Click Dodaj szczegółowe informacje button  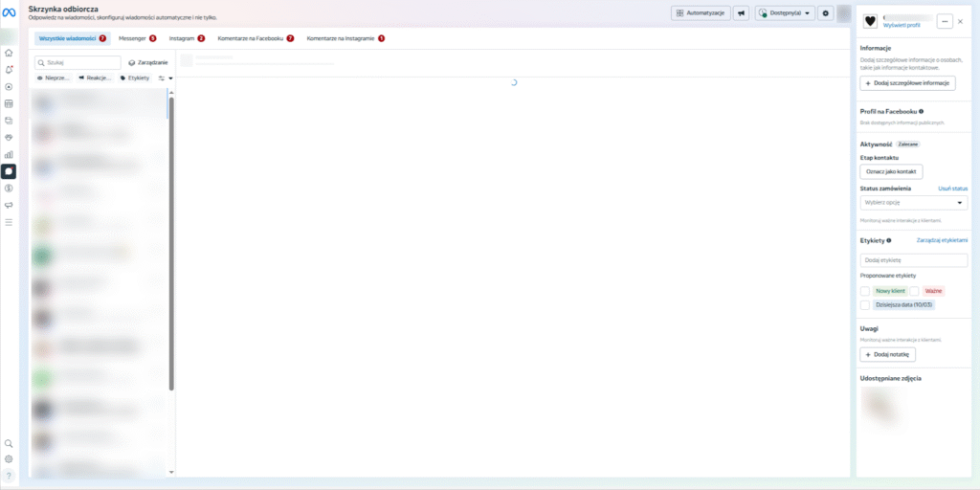tap(907, 83)
